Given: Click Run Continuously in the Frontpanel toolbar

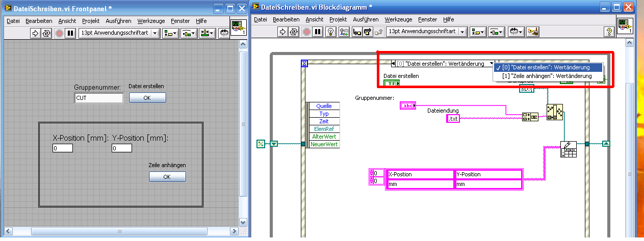Looking at the screenshot, I should click(47, 33).
